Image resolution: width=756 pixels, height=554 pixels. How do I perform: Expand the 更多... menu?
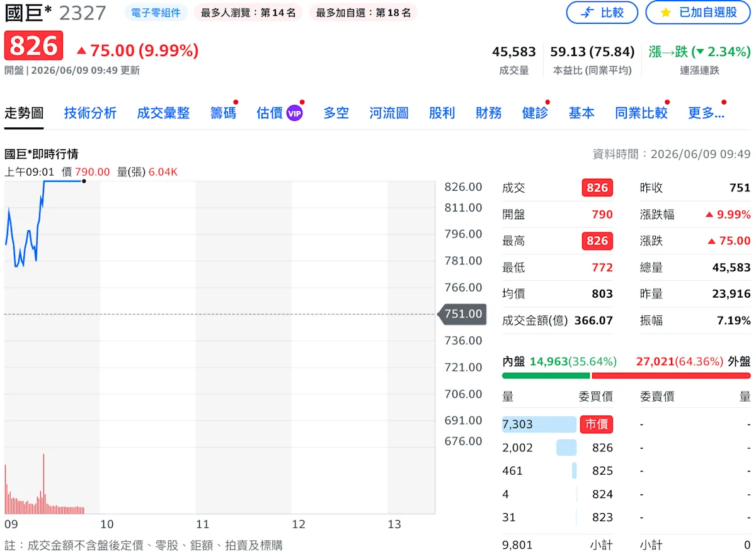click(706, 113)
